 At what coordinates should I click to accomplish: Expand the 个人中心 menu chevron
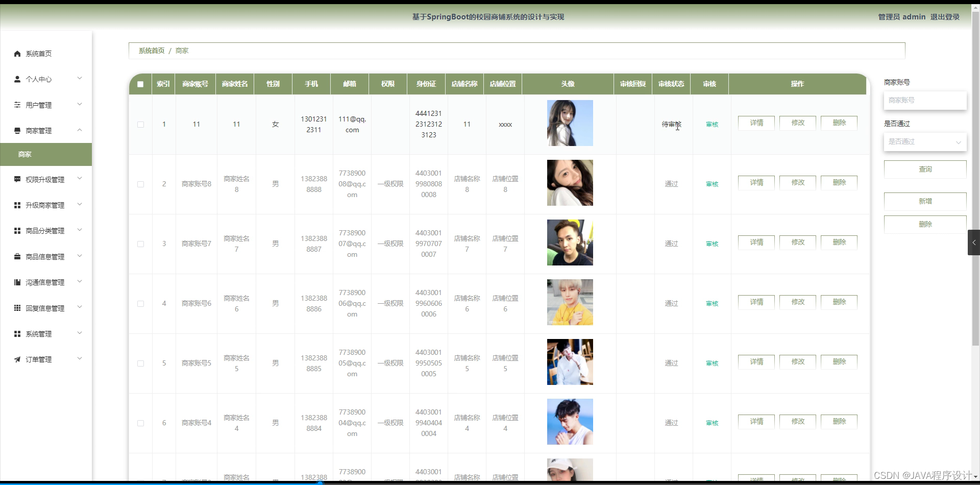(80, 78)
